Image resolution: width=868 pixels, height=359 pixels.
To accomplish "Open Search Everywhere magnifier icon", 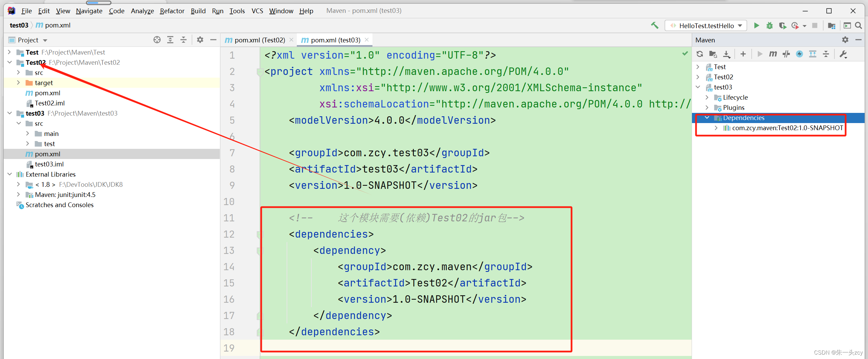I will click(x=859, y=25).
